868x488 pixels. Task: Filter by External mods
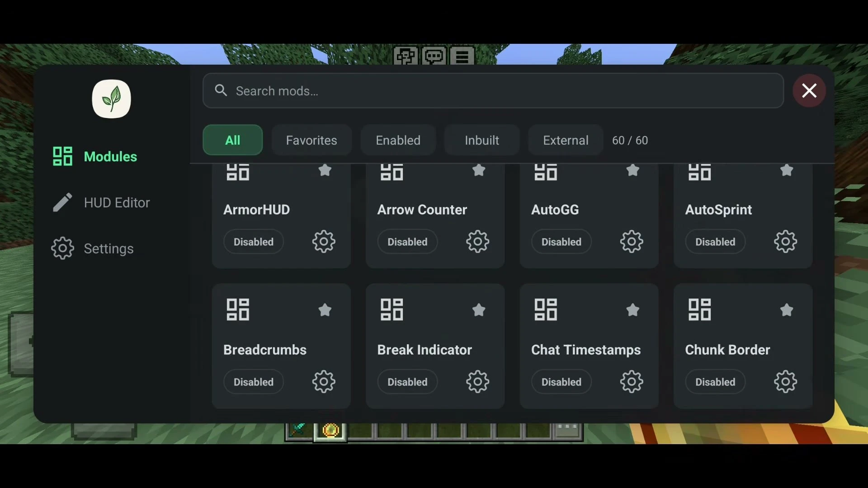tap(566, 140)
